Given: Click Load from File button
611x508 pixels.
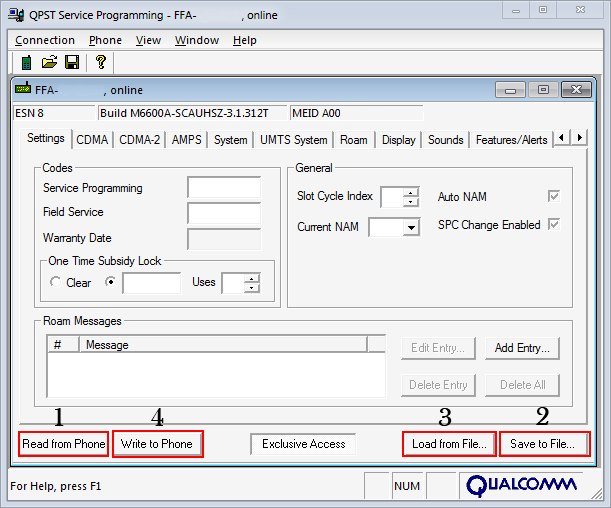Looking at the screenshot, I should point(449,444).
